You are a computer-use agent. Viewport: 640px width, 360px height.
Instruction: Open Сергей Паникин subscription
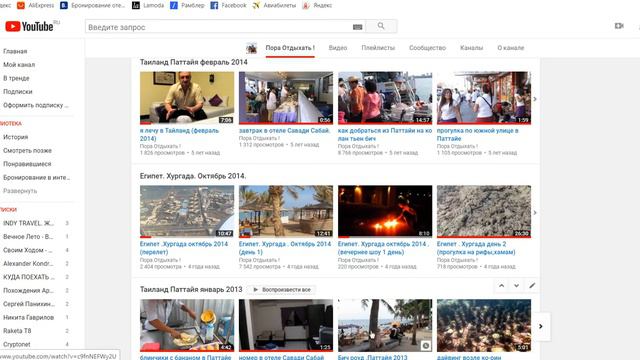coord(29,304)
